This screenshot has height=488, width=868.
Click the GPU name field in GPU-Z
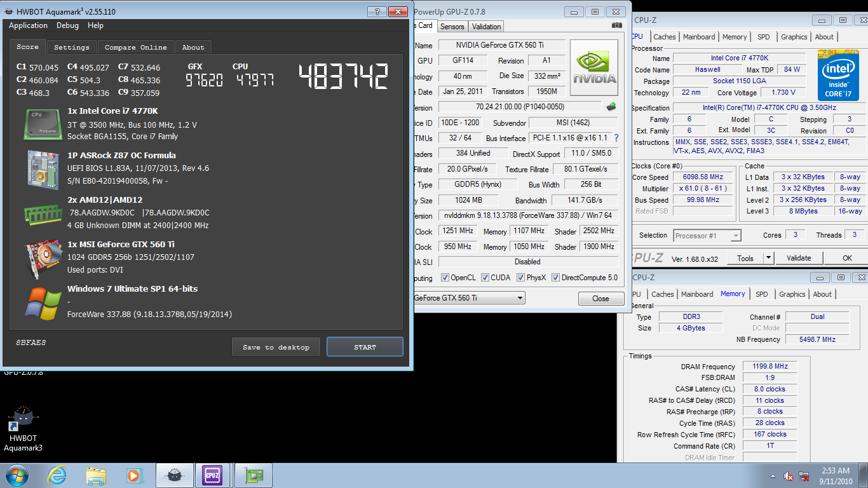point(501,45)
